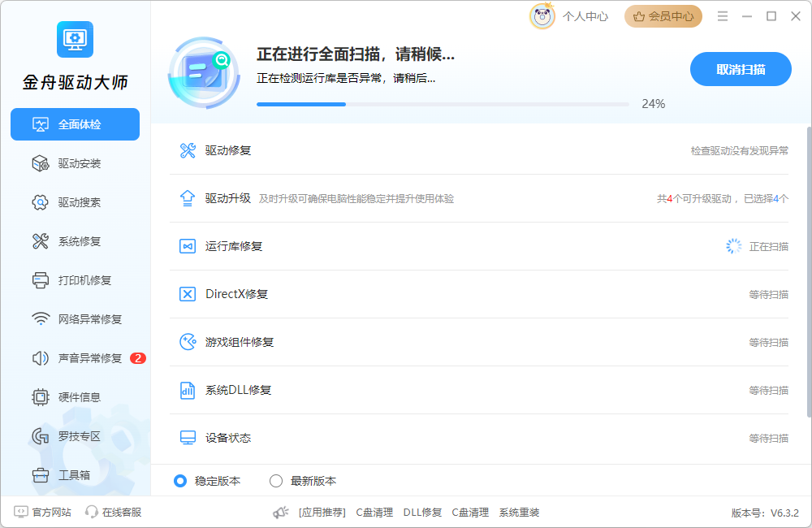Click the 驱动升级 upload arrow icon

point(188,198)
